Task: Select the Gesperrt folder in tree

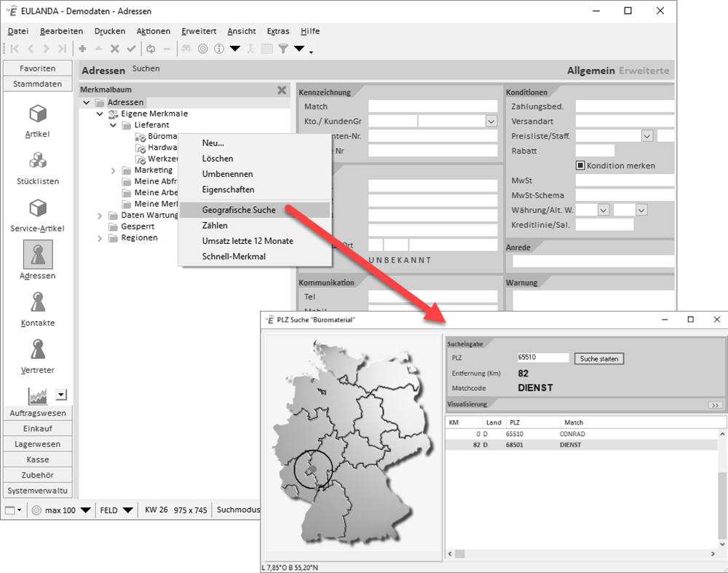Action: pyautogui.click(x=138, y=226)
